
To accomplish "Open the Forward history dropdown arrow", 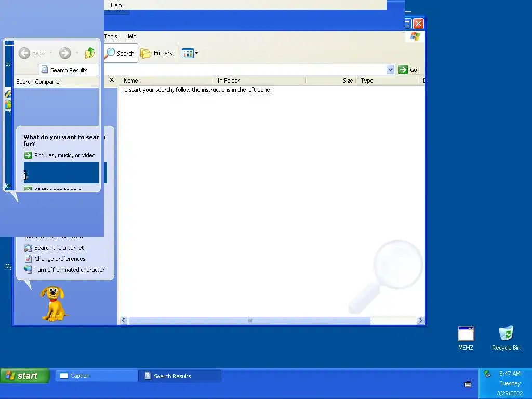I will [x=77, y=53].
